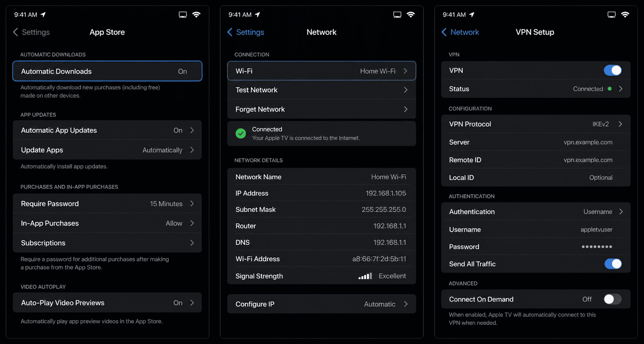Select the Test Network row
Image resolution: width=644 pixels, height=344 pixels.
[x=321, y=90]
